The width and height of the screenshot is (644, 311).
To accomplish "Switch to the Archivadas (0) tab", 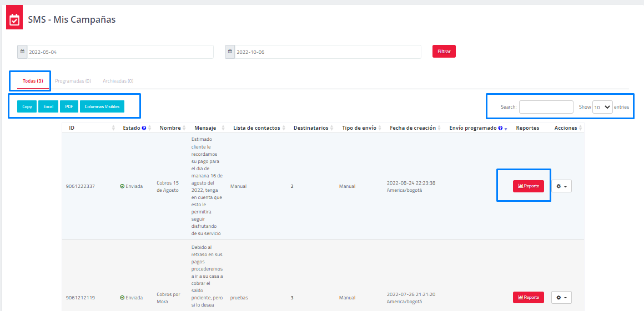I will click(118, 81).
